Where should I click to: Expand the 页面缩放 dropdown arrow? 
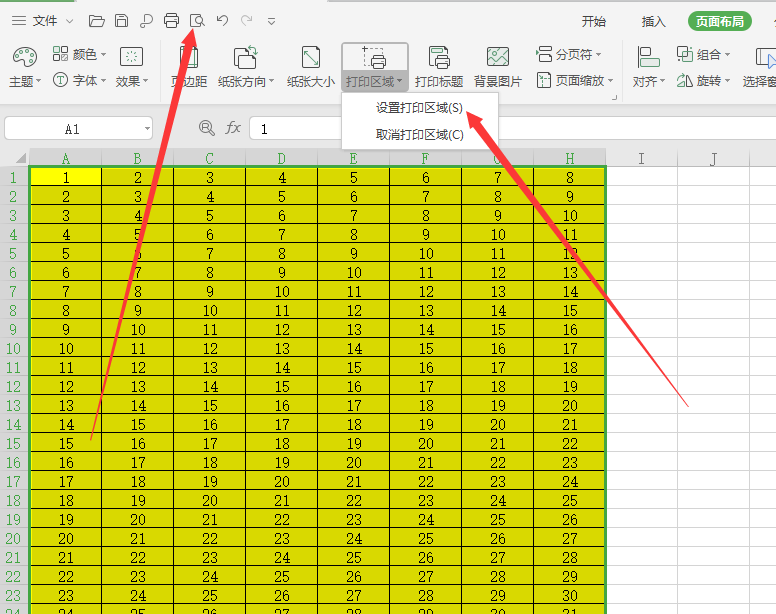(610, 81)
